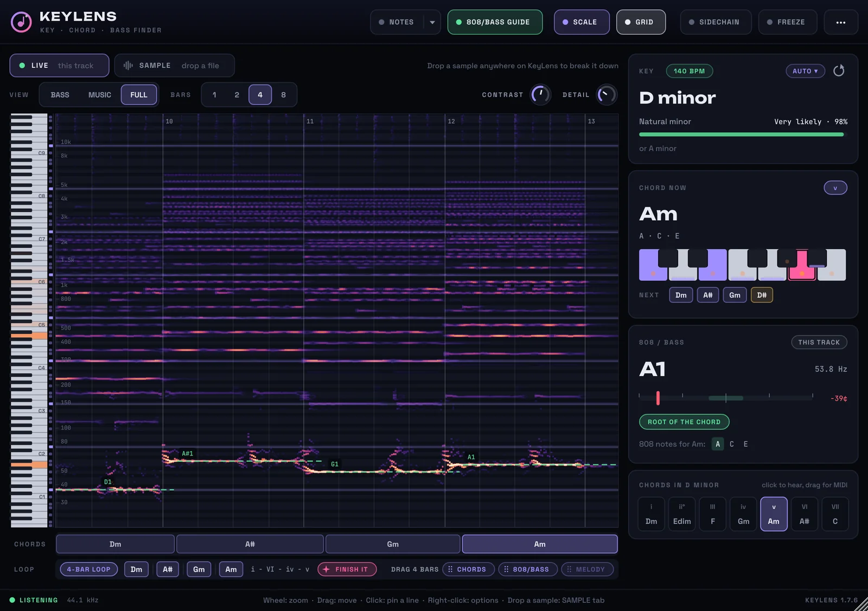
Task: Adjust the Contrast knob
Action: (x=540, y=95)
